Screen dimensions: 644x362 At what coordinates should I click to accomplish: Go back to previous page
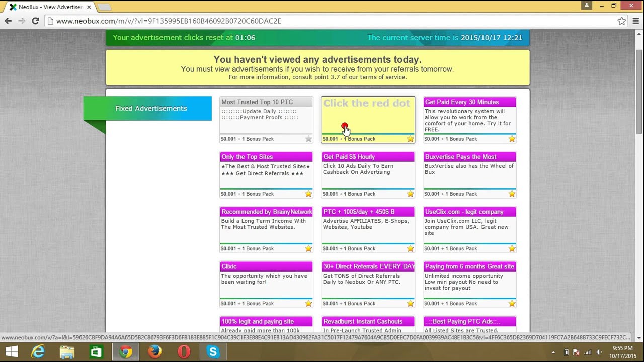point(8,21)
